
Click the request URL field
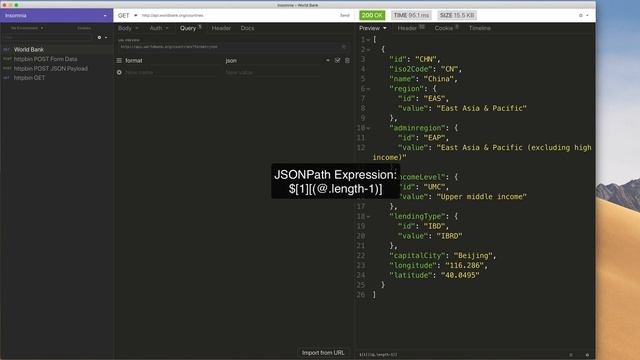pyautogui.click(x=237, y=16)
